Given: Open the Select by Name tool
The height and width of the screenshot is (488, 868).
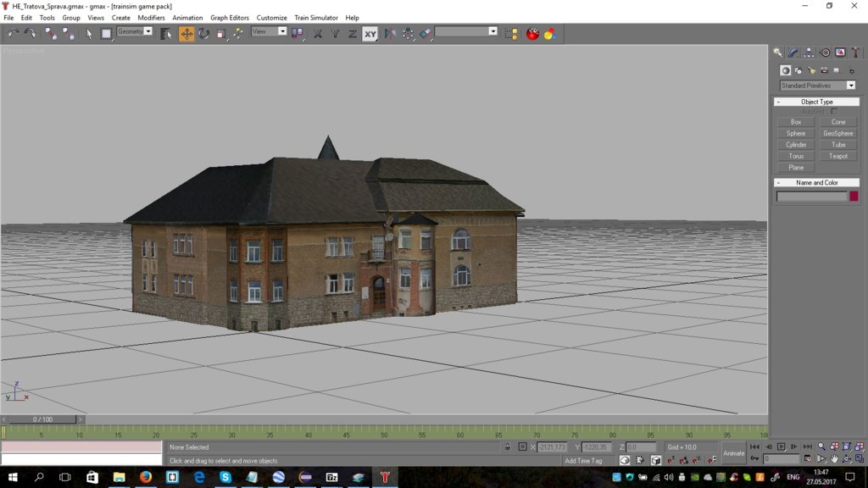Looking at the screenshot, I should tap(165, 34).
